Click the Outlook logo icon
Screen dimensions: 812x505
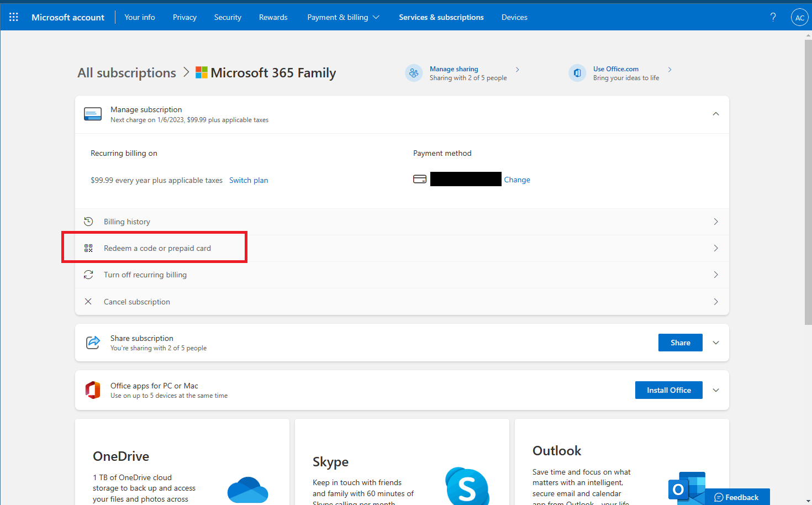click(x=687, y=488)
